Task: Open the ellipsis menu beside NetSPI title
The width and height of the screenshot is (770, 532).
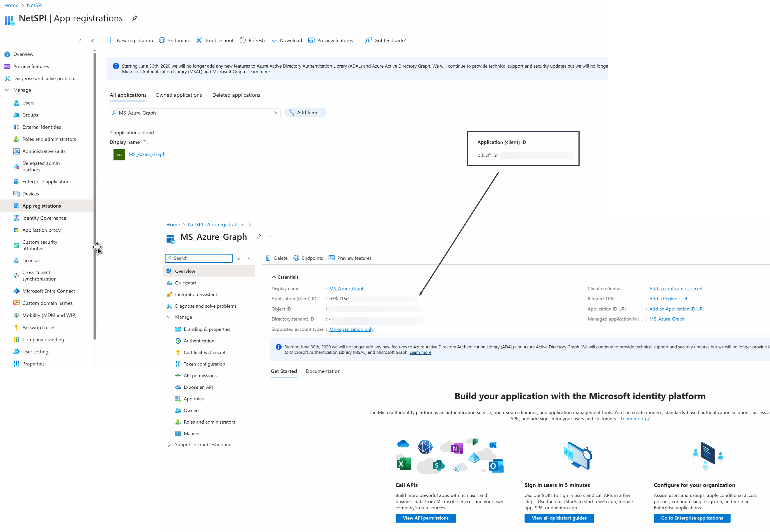Action: pos(147,18)
